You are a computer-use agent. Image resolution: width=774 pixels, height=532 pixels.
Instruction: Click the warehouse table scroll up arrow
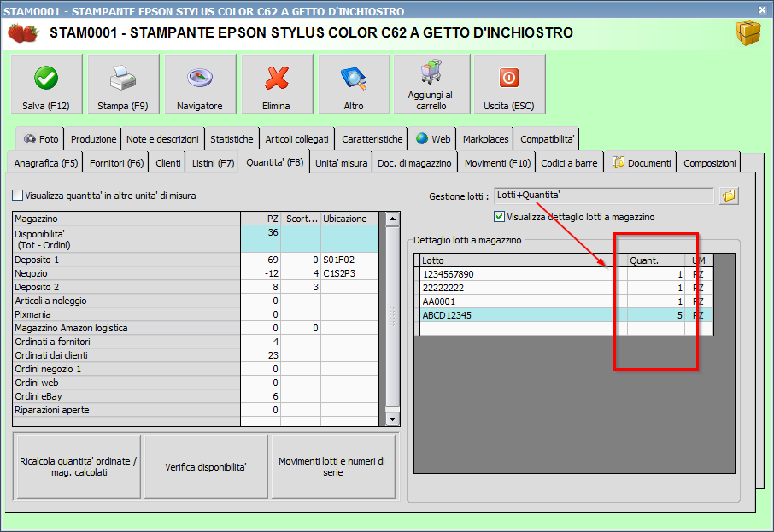(392, 219)
